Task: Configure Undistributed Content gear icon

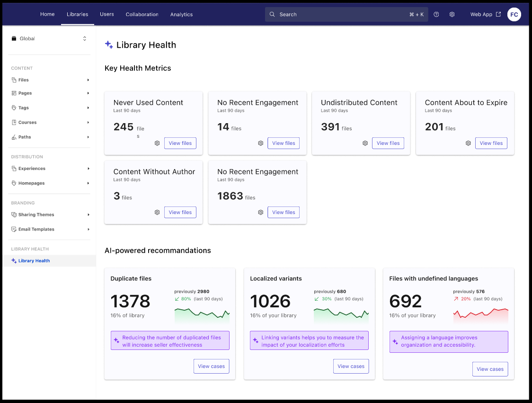Action: (x=365, y=143)
